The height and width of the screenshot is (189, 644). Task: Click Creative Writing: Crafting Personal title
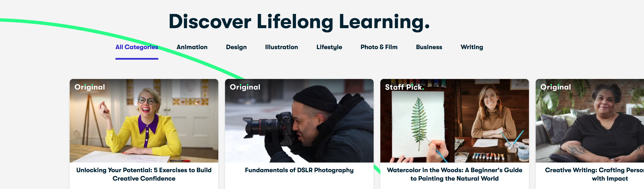pos(594,174)
